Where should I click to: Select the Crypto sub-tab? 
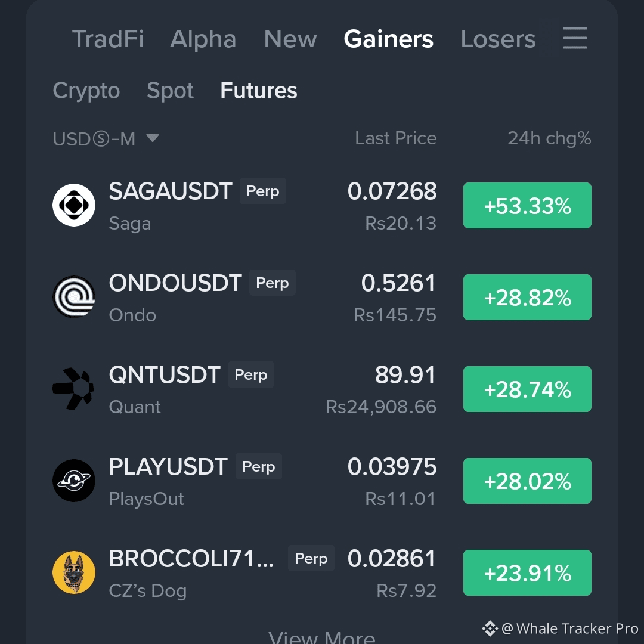86,91
